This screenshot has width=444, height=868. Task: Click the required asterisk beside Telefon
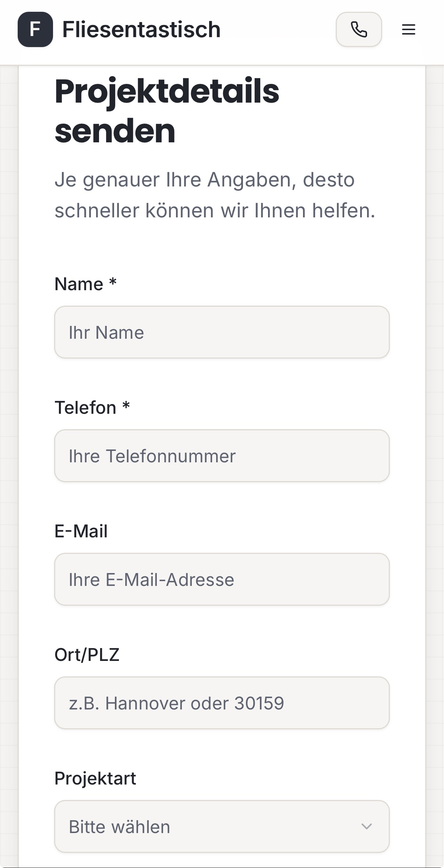[126, 406]
